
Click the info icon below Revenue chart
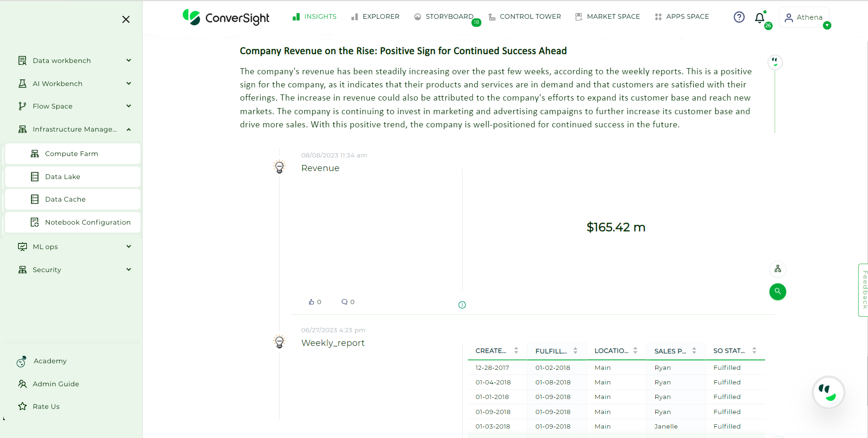coord(462,305)
